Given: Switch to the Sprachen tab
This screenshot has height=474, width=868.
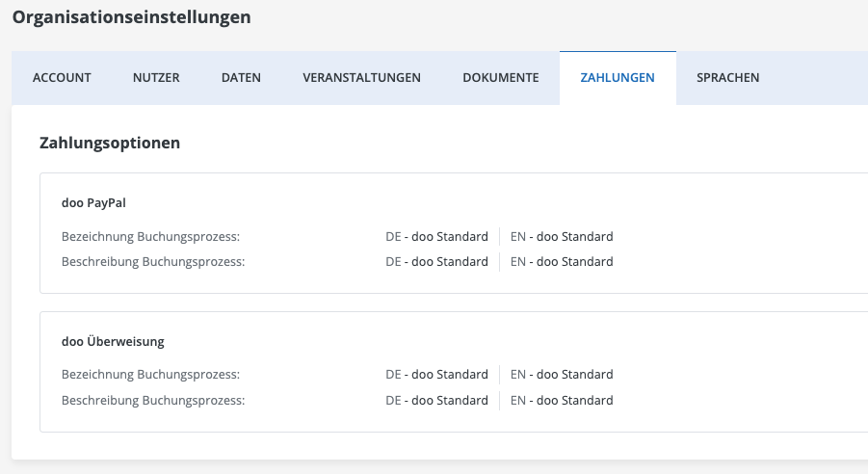Looking at the screenshot, I should [728, 78].
